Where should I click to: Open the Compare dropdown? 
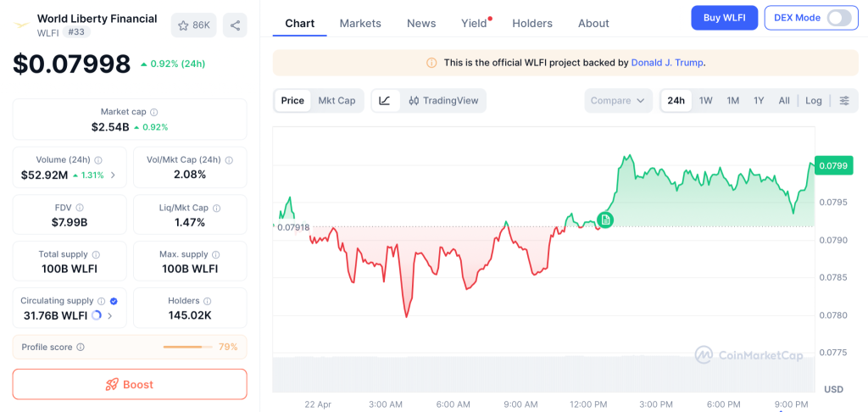pyautogui.click(x=618, y=101)
